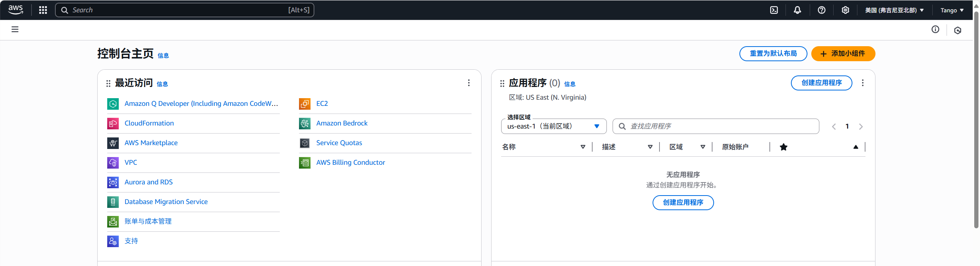The image size is (980, 266).
Task: Click the 支持 service icon
Action: [113, 241]
